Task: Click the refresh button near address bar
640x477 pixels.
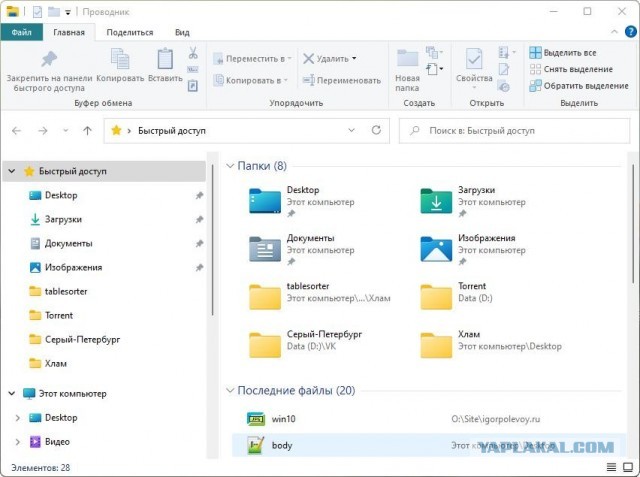Action: pos(376,131)
